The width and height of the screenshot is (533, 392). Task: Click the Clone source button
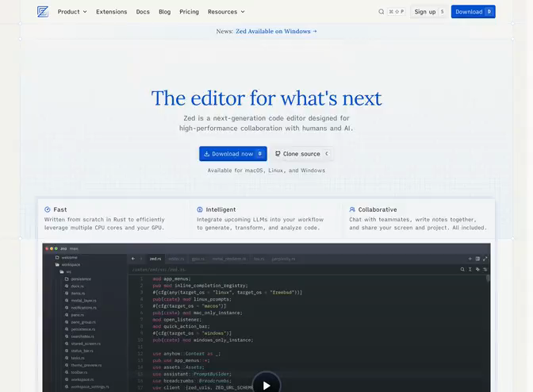[x=297, y=154]
